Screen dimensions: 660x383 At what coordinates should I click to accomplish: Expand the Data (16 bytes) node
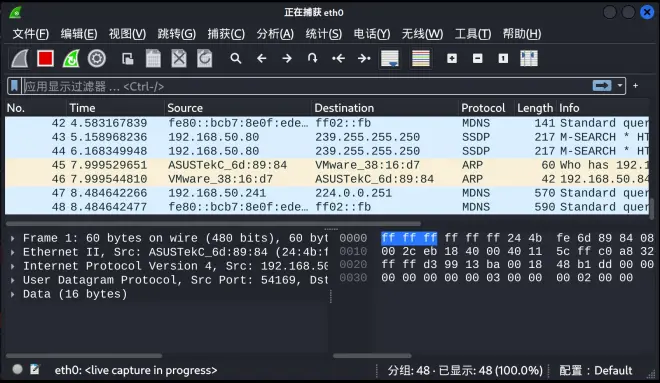coord(13,294)
